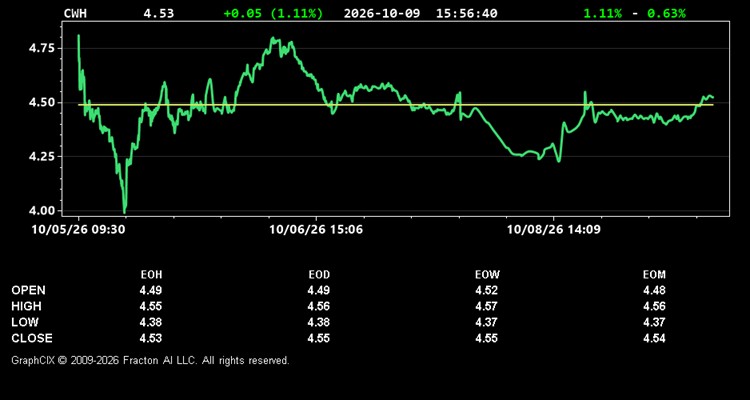This screenshot has height=400, width=750.
Task: Select the CLOSE row label
Action: (32, 338)
